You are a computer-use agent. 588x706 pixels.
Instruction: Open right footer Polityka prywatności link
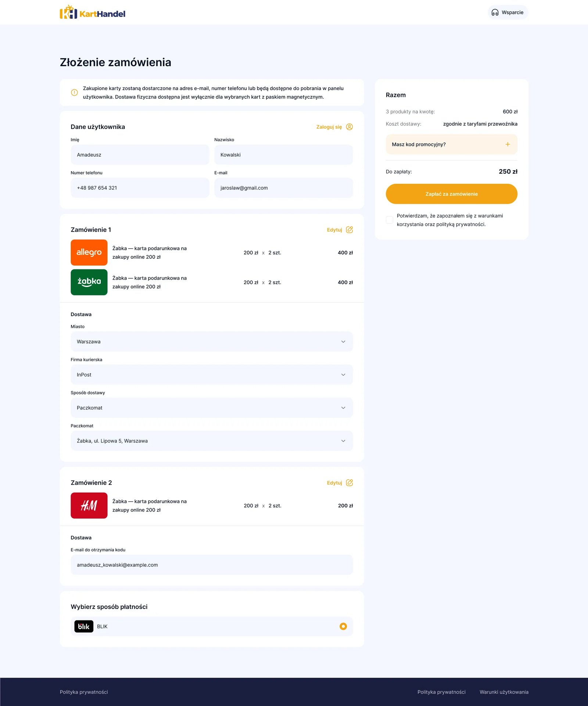[441, 692]
